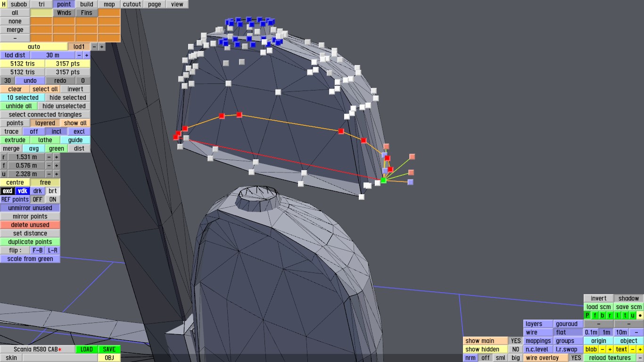
Task: Click the pale yellow layer cell beside all
Action: click(x=41, y=13)
